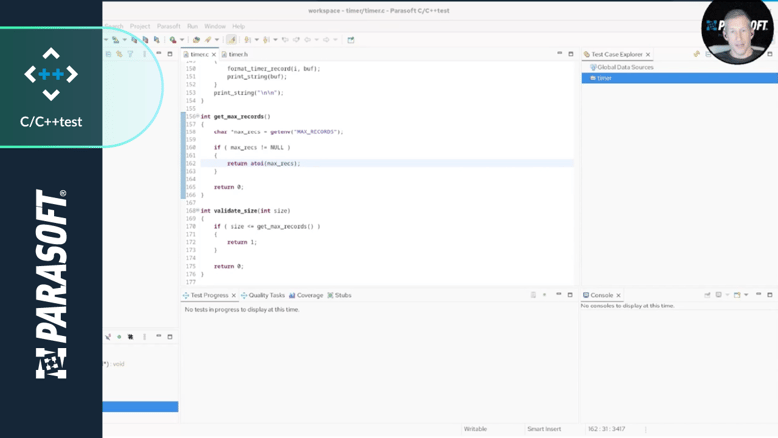778x438 pixels.
Task: Click the open new console icon
Action: tap(737, 295)
